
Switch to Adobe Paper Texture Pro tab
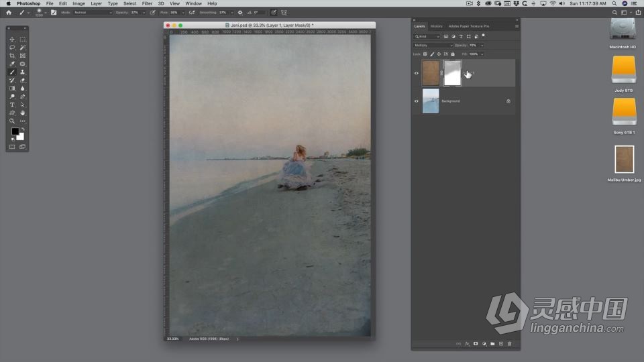click(469, 26)
